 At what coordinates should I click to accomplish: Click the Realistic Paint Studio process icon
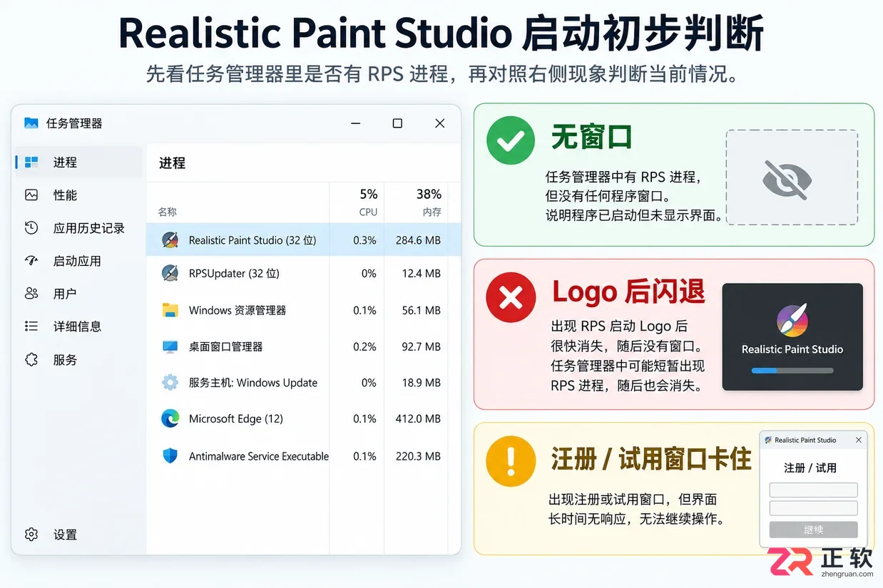click(x=170, y=240)
